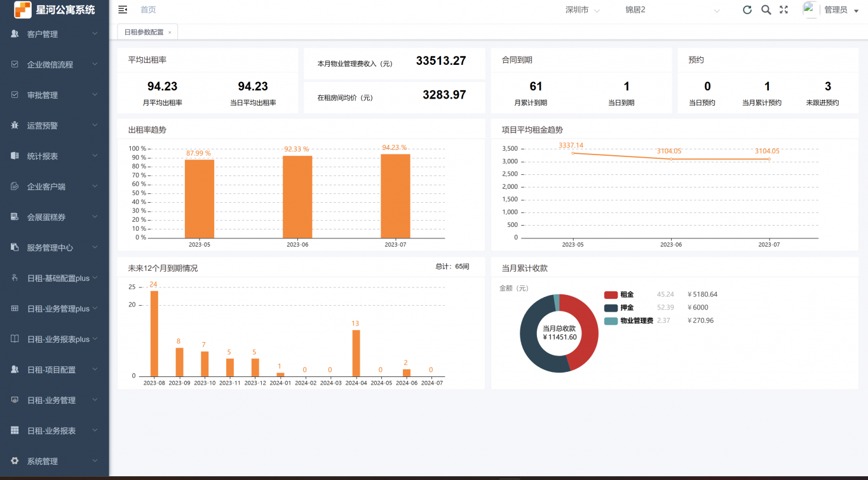Screen dimensions: 868x480
Task: Click the 月累计到期 value 61
Action: (x=536, y=86)
